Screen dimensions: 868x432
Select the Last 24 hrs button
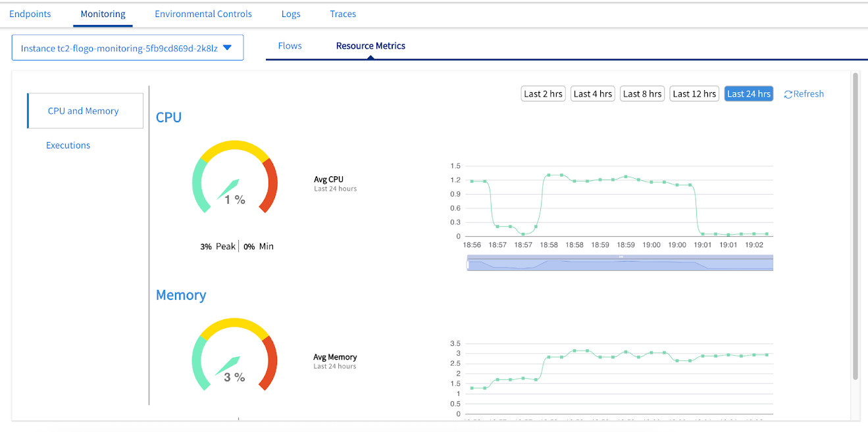[748, 94]
